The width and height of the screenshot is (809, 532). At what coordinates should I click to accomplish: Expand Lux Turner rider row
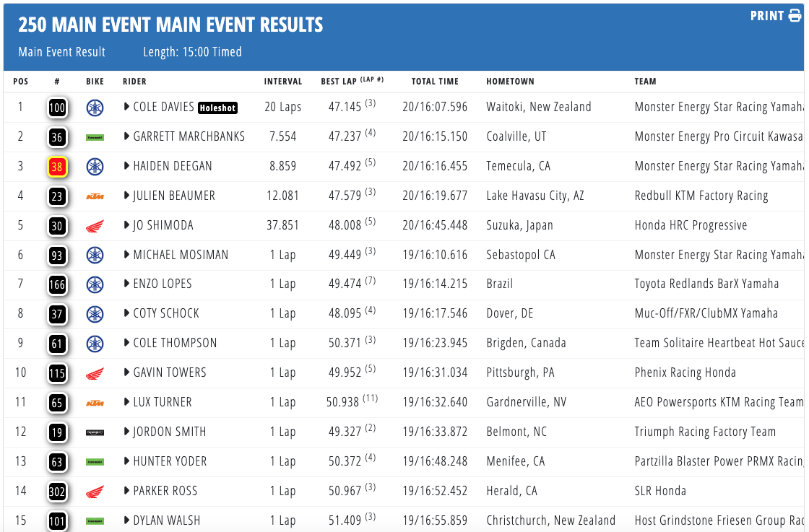click(128, 403)
